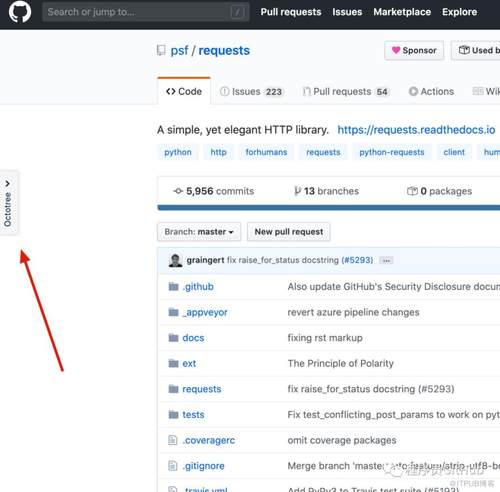The width and height of the screenshot is (500, 492).
Task: Open the ext folder
Action: (189, 363)
